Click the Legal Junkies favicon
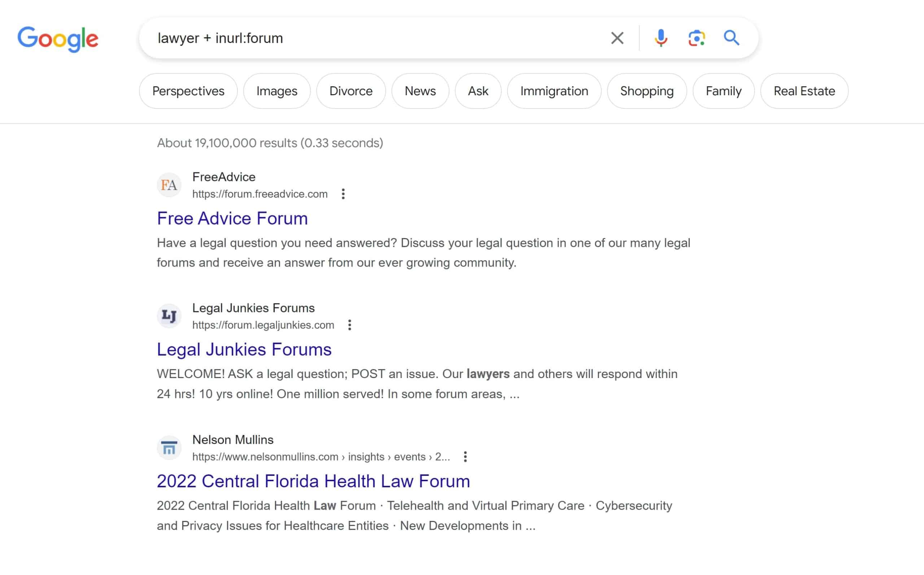The height and width of the screenshot is (575, 924). coord(169,316)
